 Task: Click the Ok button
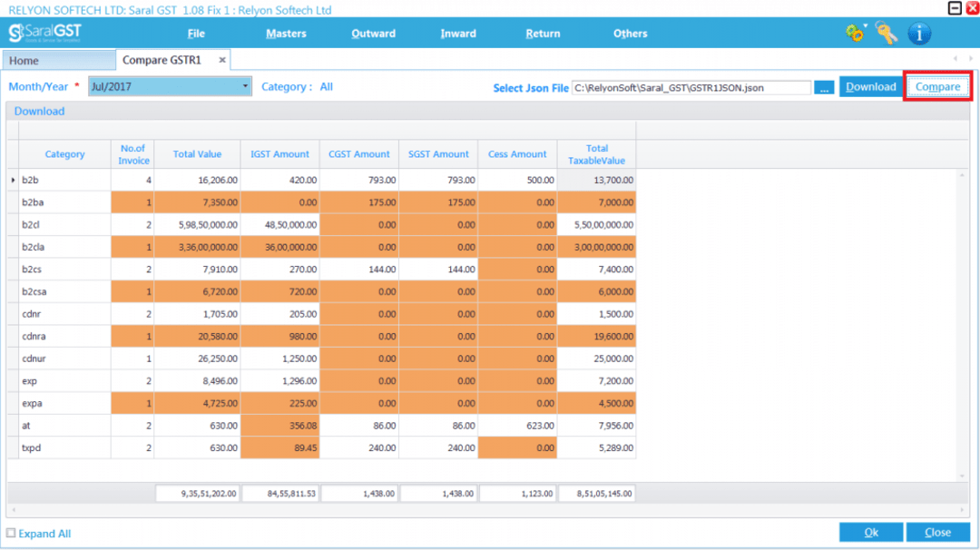click(x=870, y=532)
